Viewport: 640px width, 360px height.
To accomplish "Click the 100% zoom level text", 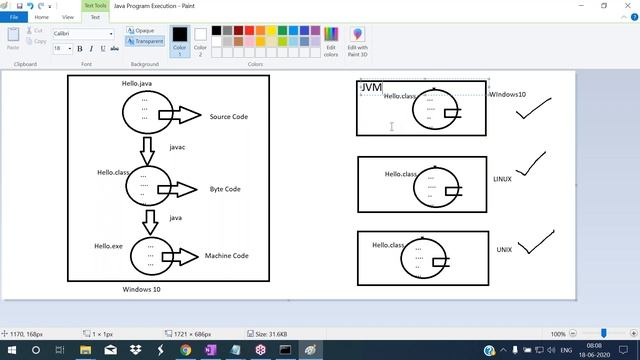I will (x=558, y=334).
